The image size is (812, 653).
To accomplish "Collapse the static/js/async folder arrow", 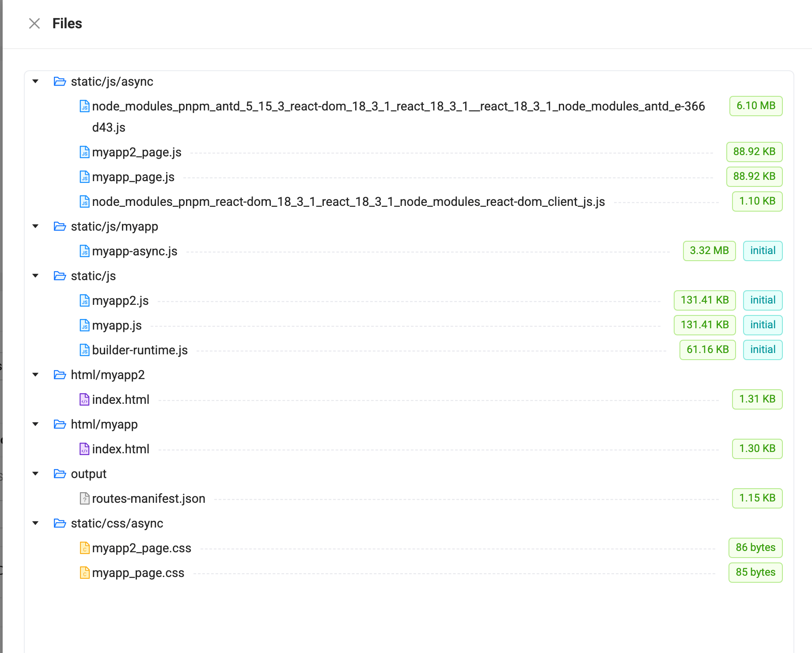I will [x=35, y=81].
